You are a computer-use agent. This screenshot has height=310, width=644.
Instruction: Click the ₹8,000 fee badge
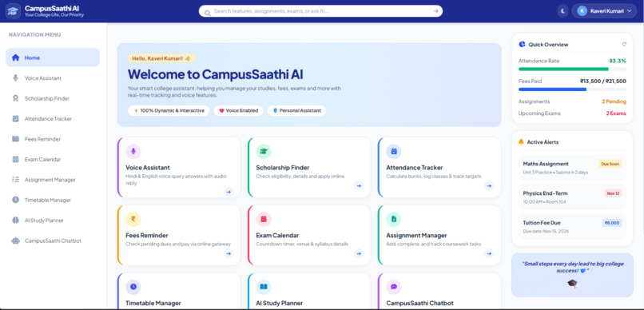pyautogui.click(x=612, y=223)
